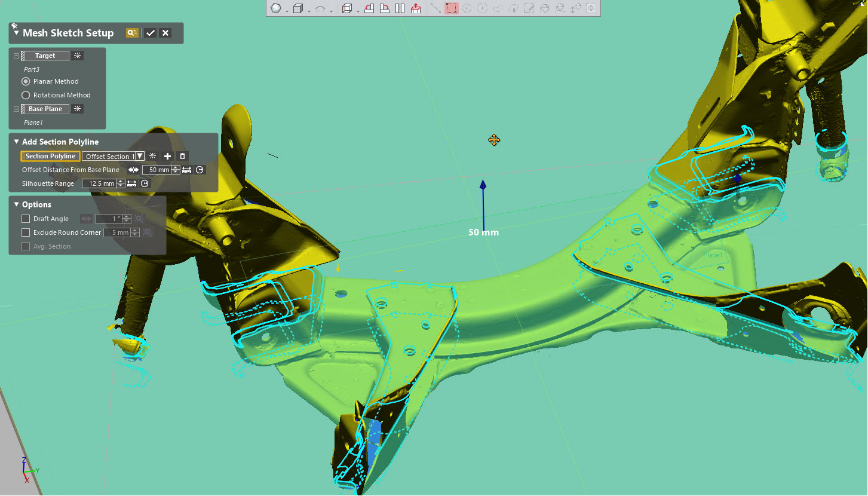Image resolution: width=868 pixels, height=496 pixels.
Task: Reset the Base Plane selection with asterisk icon
Action: coord(77,109)
